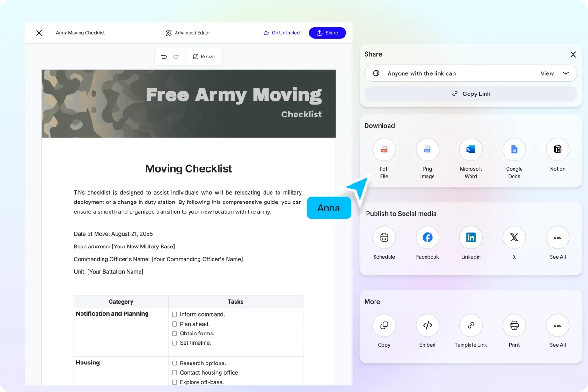The height and width of the screenshot is (392, 588).
Task: Click the Date of Move line
Action: [x=113, y=234]
